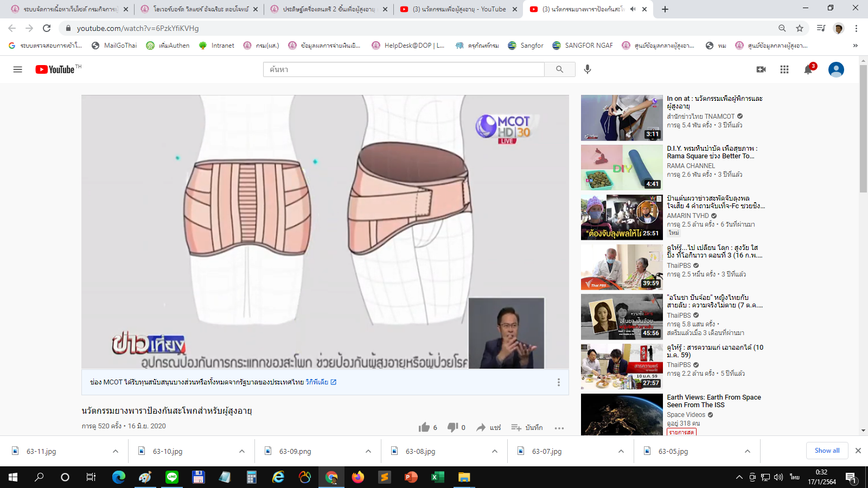This screenshot has width=868, height=488.
Task: Open PowerPoint from the taskbar
Action: coord(411,477)
